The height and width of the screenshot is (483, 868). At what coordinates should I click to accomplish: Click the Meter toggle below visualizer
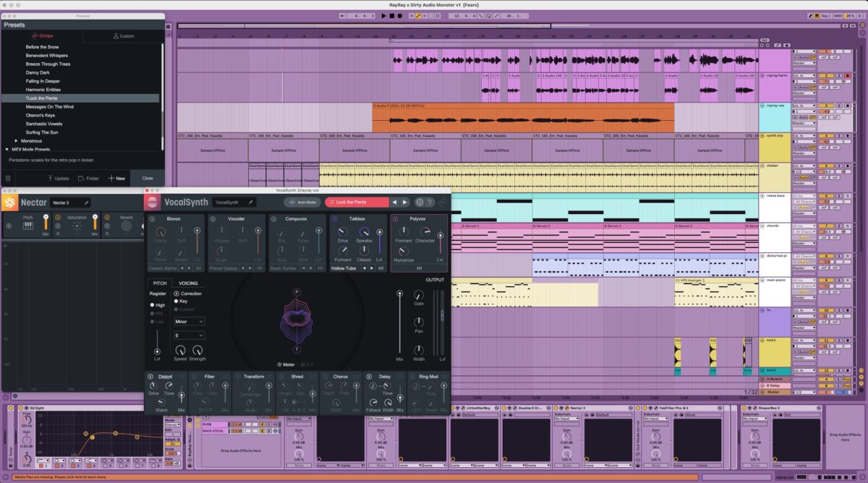pos(286,364)
